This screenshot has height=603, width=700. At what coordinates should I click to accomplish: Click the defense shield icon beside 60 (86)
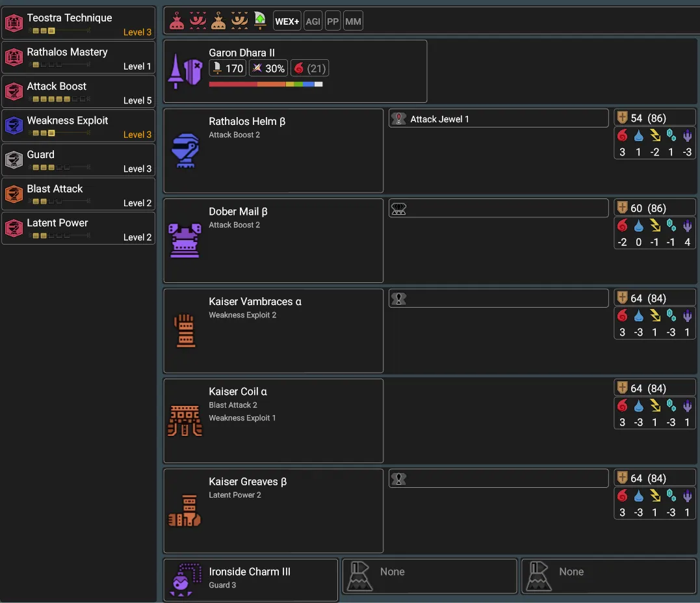[x=622, y=208]
